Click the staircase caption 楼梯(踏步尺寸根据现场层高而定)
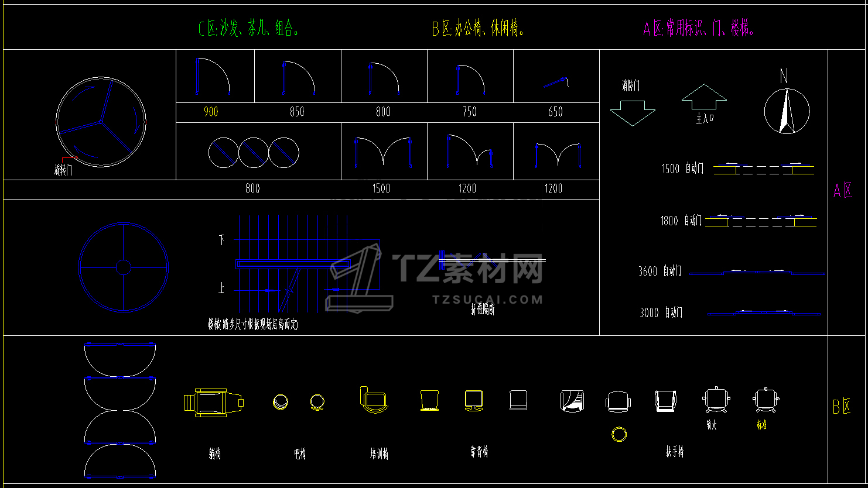 click(253, 325)
